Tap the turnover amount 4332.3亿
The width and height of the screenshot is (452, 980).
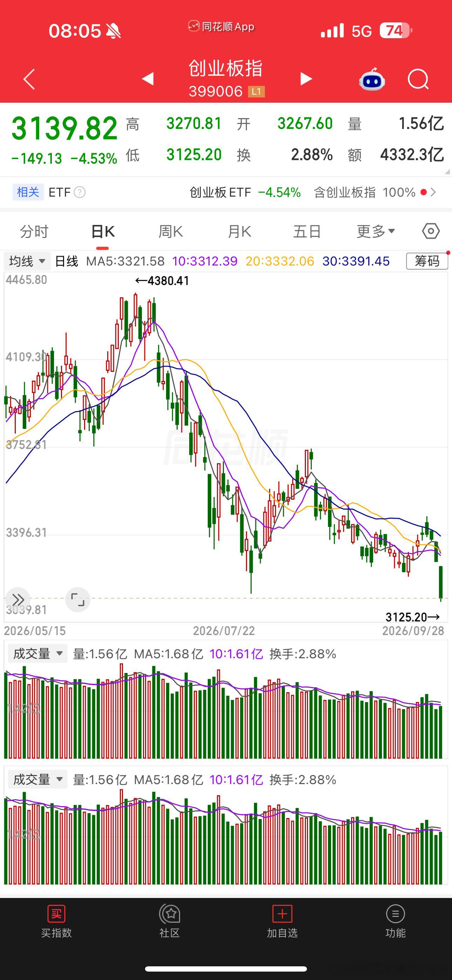(412, 155)
